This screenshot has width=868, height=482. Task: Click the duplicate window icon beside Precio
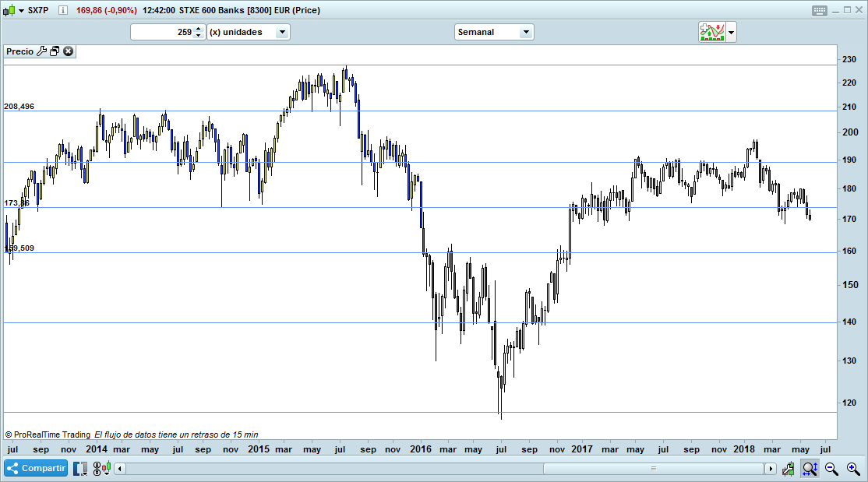(54, 51)
